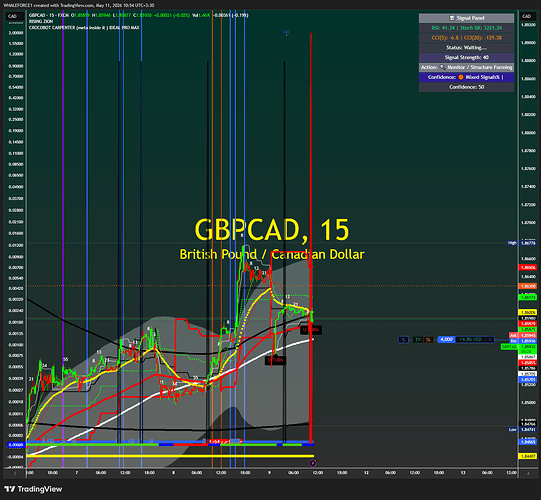This screenshot has height=500, width=541.
Task: Click the lower red U-TURN label
Action: click(275, 360)
